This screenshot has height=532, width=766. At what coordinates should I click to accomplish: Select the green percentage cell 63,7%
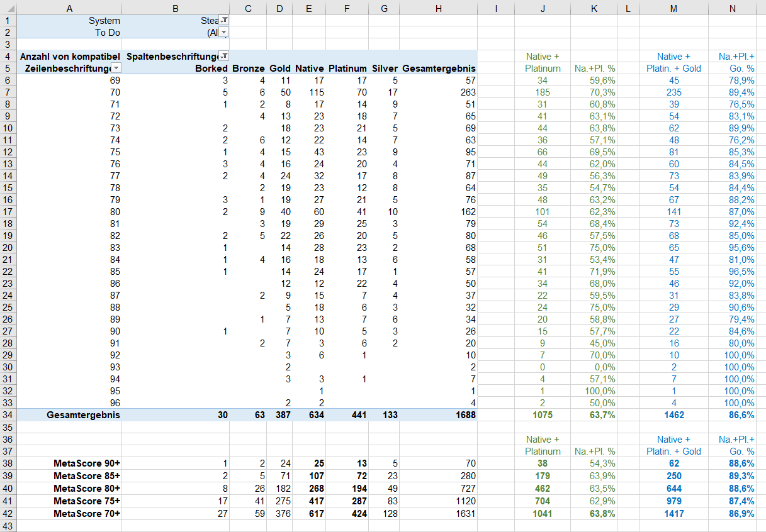pyautogui.click(x=594, y=415)
